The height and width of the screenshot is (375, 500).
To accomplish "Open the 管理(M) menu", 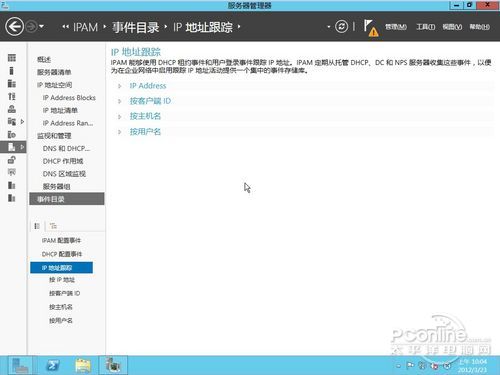I will 396,27.
